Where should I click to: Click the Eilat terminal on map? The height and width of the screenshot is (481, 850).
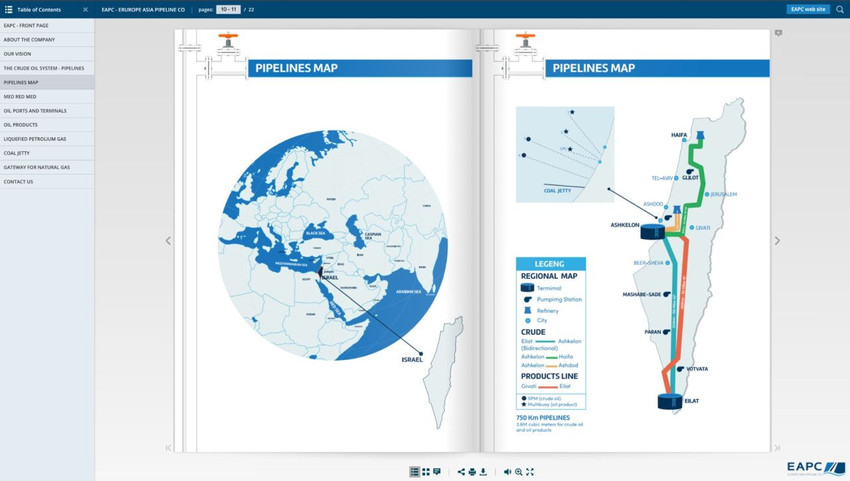[x=669, y=401]
